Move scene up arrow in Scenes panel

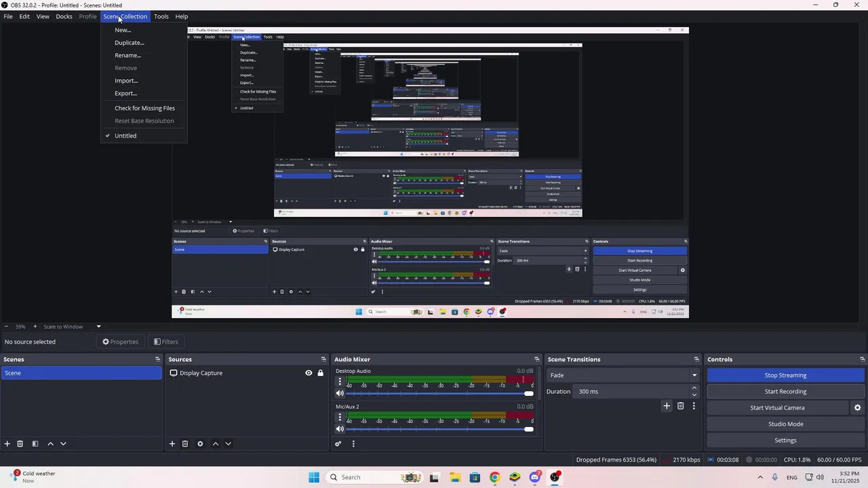50,444
